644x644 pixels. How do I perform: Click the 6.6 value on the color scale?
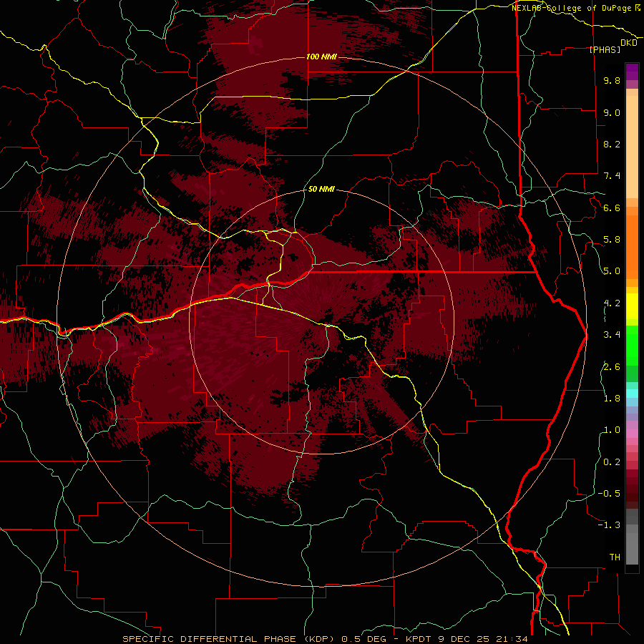612,208
